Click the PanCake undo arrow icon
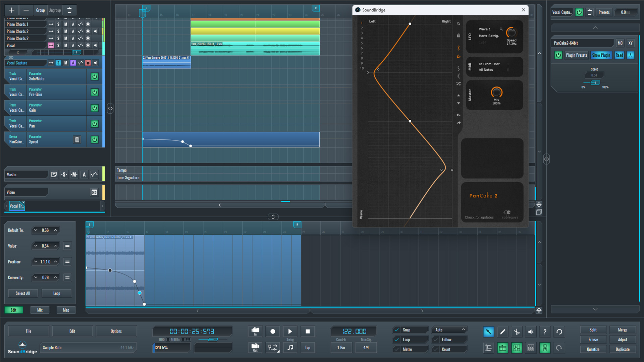The width and height of the screenshot is (644, 362). point(459,115)
